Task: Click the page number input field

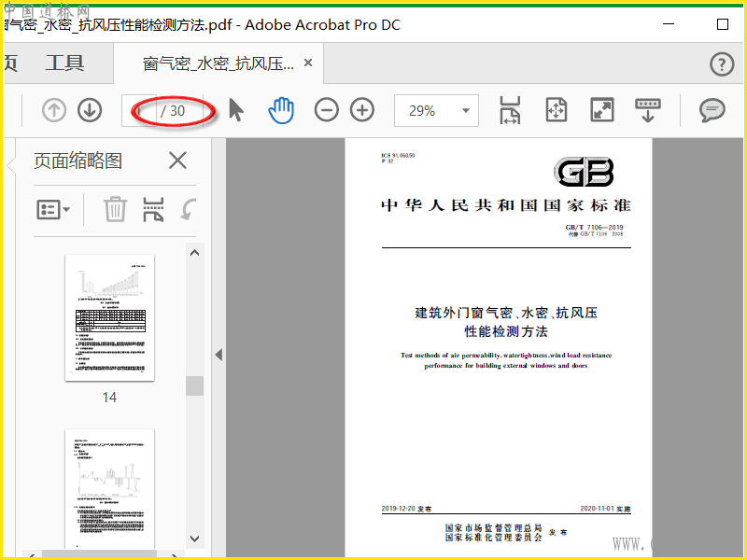Action: coord(139,110)
